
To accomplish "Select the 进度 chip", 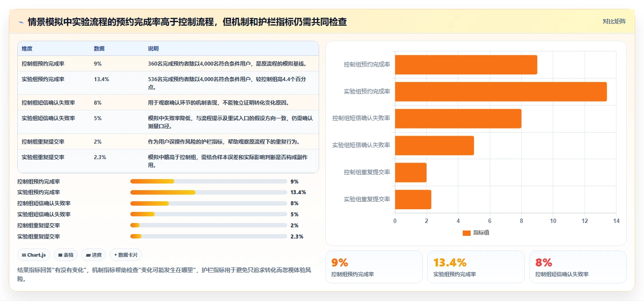I will [x=94, y=255].
